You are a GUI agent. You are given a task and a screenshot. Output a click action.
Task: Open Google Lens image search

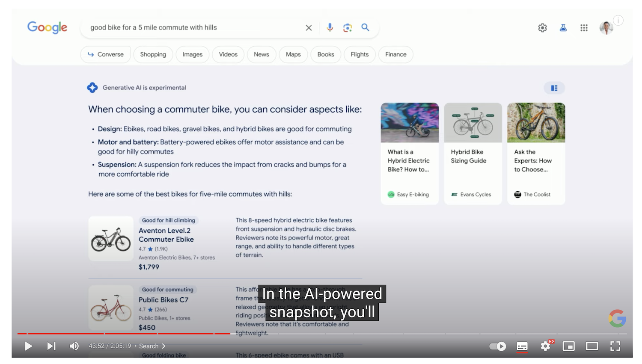[348, 28]
